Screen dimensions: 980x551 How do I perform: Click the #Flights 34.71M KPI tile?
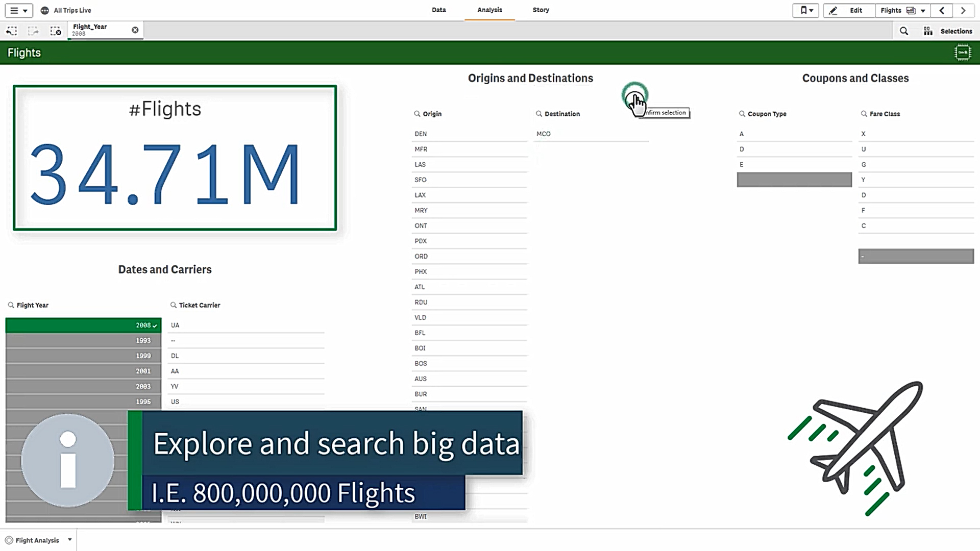(x=175, y=158)
